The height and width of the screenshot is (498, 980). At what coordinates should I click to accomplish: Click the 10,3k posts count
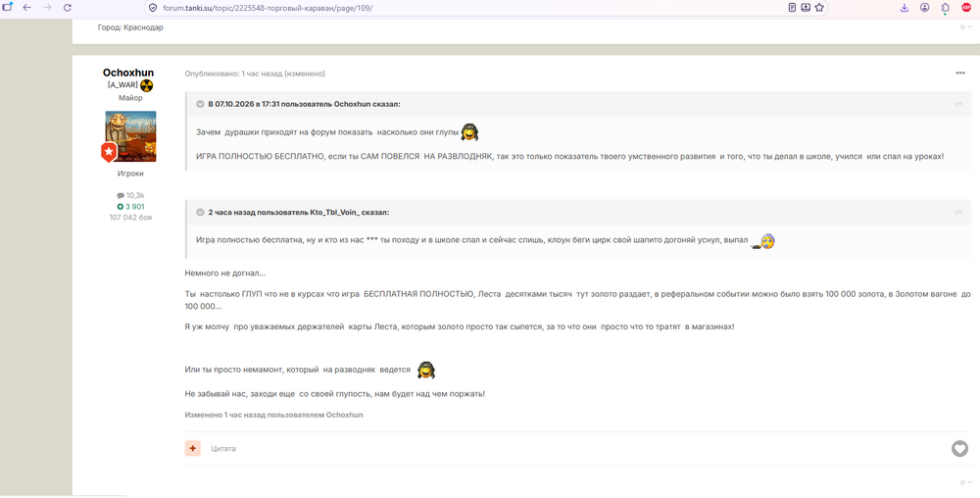point(130,195)
